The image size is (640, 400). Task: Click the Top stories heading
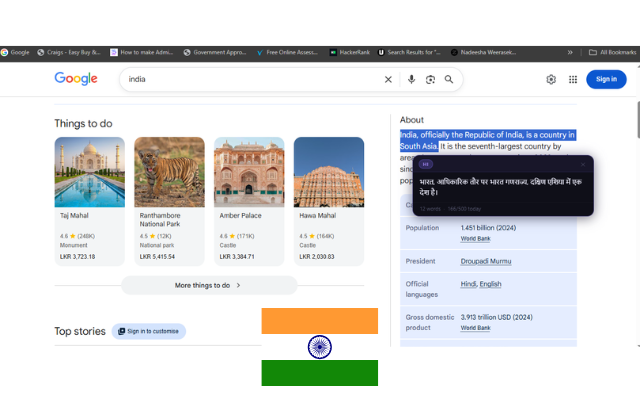[80, 331]
